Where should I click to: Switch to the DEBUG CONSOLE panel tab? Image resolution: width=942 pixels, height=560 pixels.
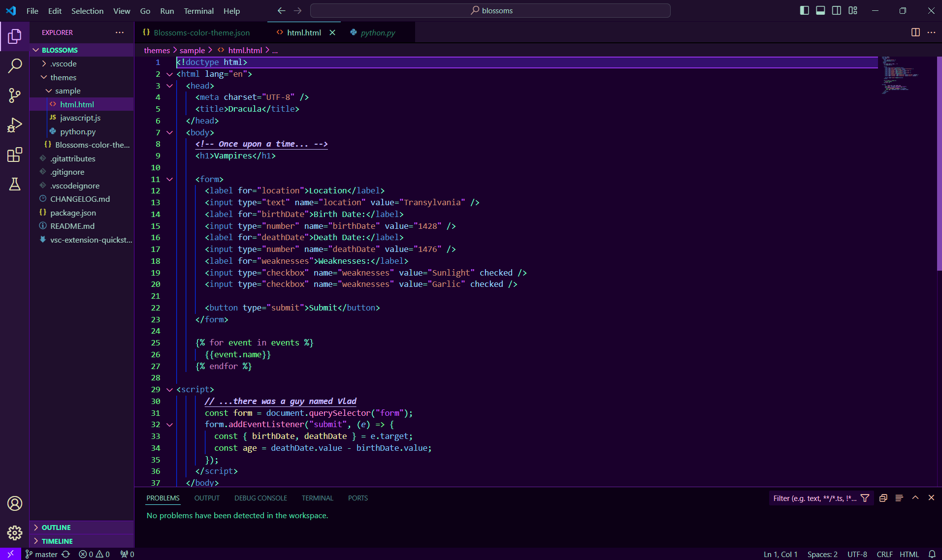260,498
